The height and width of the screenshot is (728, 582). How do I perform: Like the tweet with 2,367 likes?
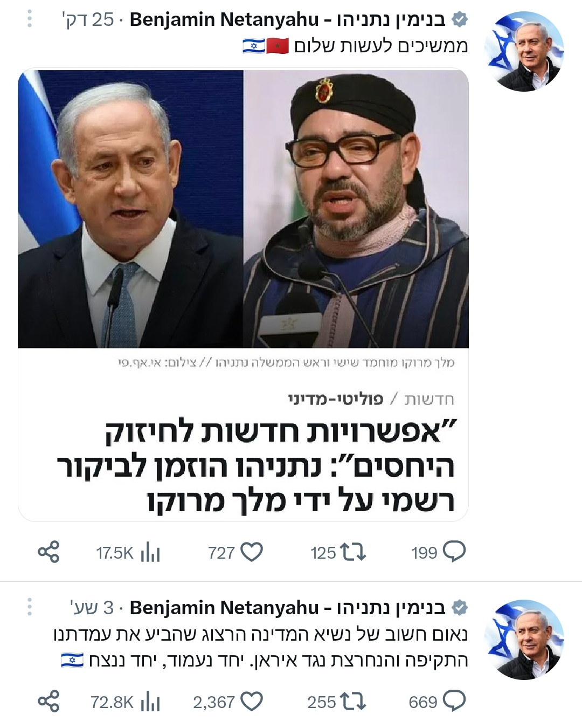click(x=251, y=702)
